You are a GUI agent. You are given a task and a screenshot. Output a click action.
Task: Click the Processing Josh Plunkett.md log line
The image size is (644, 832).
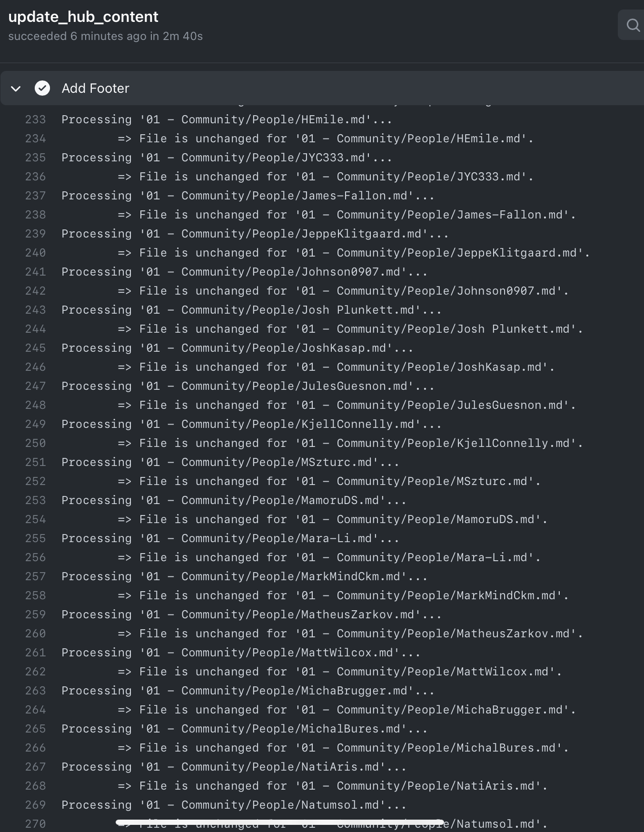click(251, 310)
